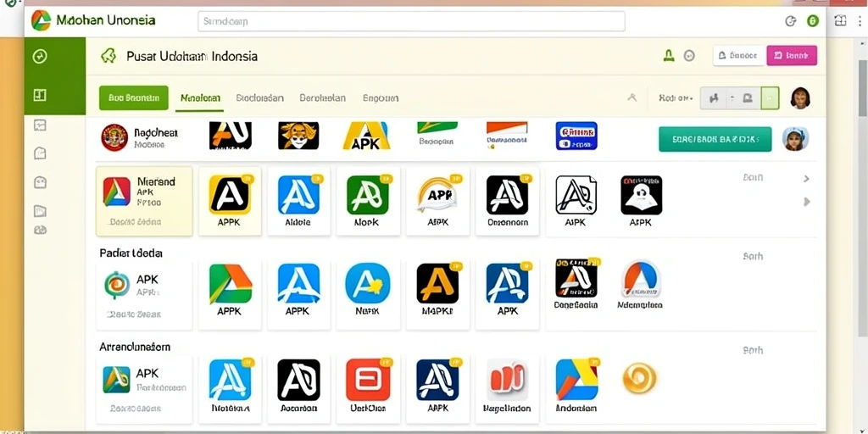Open the round blue Nurk app icon
This screenshot has width=868, height=434.
[x=368, y=283]
